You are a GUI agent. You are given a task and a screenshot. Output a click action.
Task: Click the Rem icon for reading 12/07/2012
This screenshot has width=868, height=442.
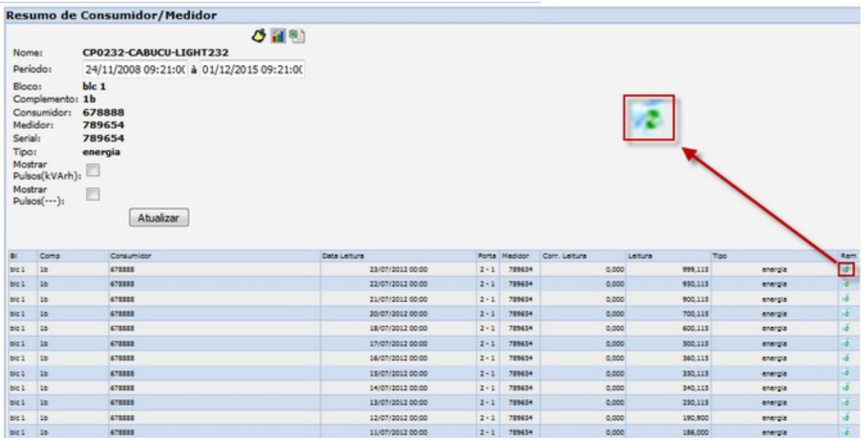[x=846, y=415]
